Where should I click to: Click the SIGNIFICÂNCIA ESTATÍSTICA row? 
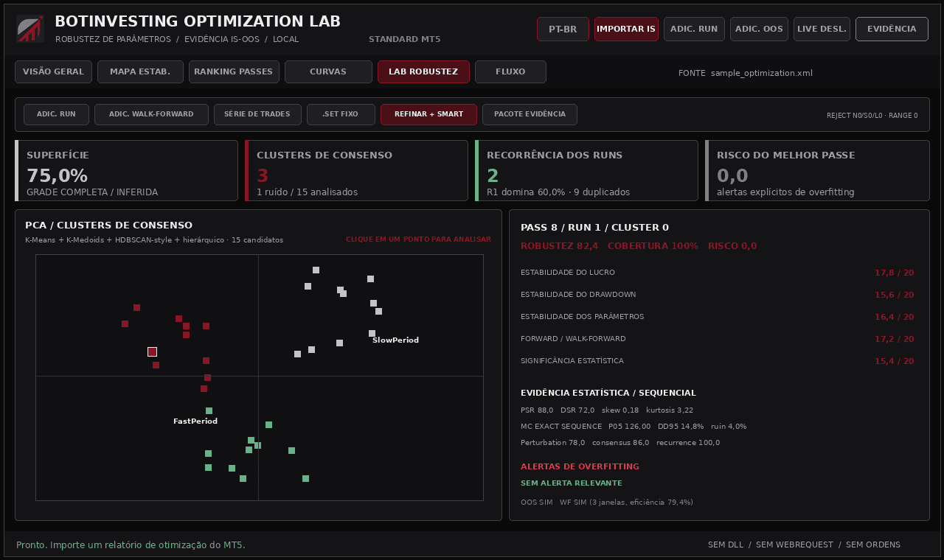point(718,361)
